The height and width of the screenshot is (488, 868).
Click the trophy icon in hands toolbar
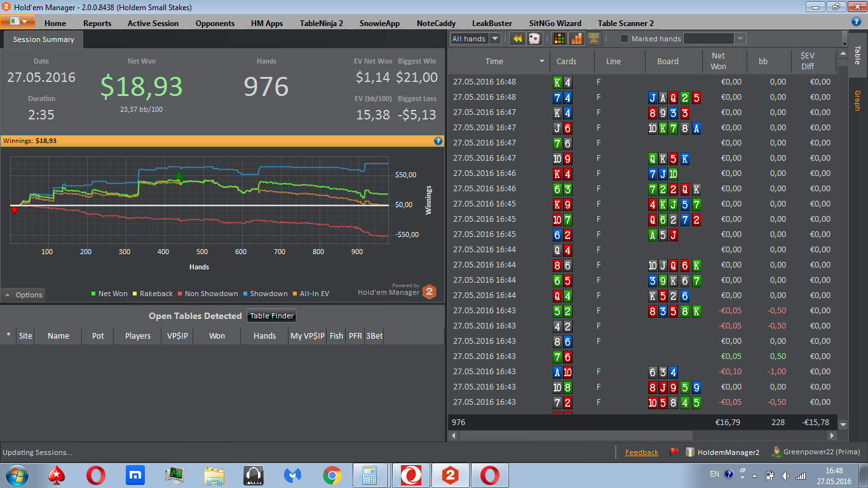pos(593,39)
